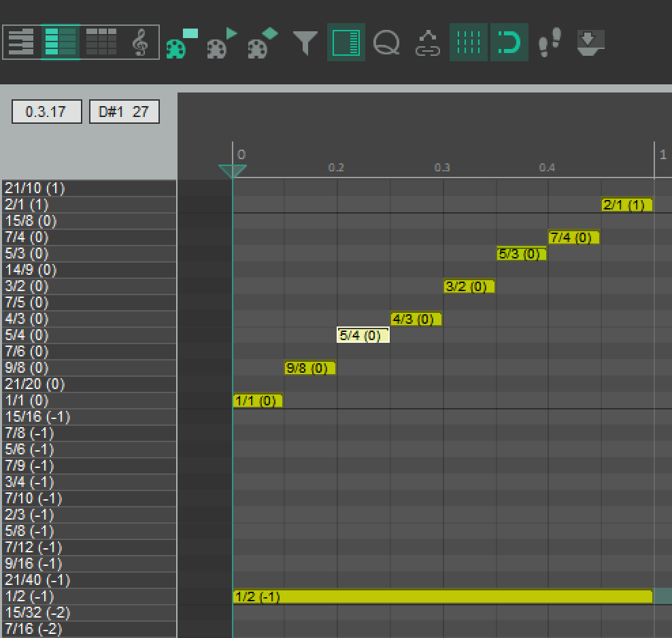Switch to event list view
The height and width of the screenshot is (638, 672).
(x=101, y=42)
